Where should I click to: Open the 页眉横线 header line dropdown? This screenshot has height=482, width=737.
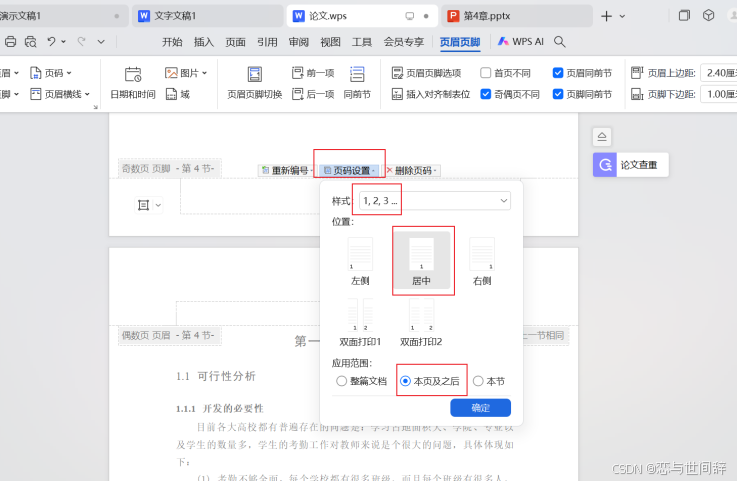[60, 94]
